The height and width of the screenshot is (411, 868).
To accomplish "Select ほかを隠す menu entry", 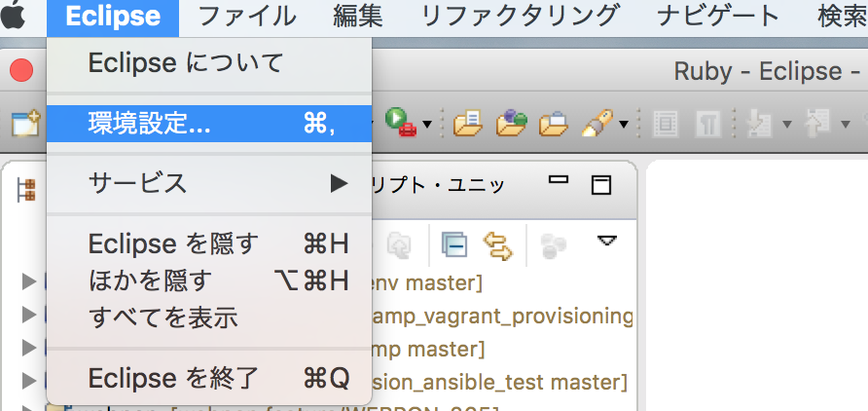I will click(209, 280).
